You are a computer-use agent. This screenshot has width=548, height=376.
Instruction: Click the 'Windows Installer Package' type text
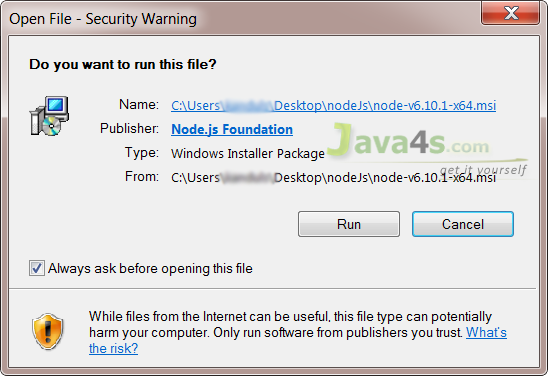(x=248, y=154)
